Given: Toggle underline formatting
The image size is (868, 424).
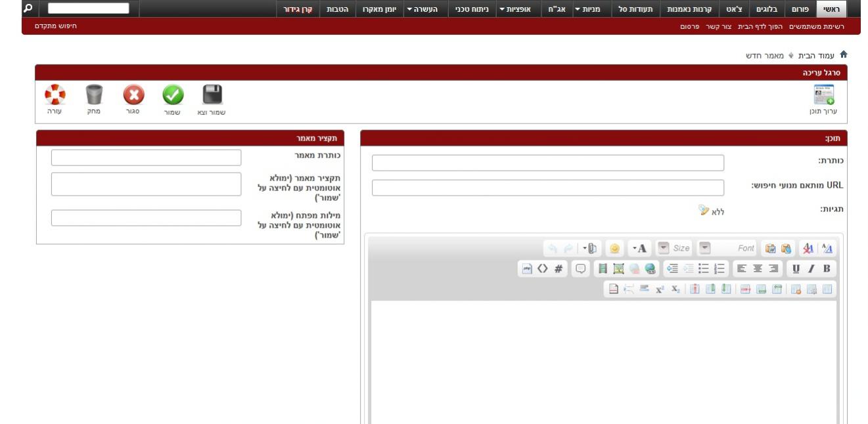Looking at the screenshot, I should [x=796, y=268].
